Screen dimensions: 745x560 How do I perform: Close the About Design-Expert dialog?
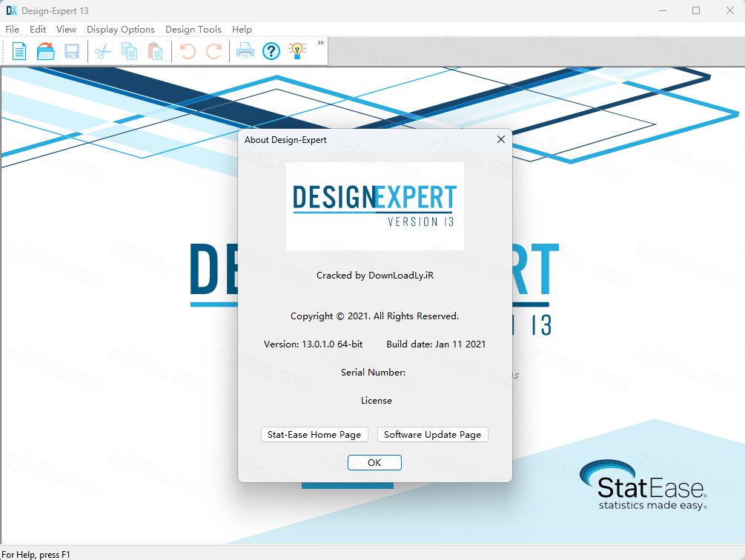click(501, 139)
